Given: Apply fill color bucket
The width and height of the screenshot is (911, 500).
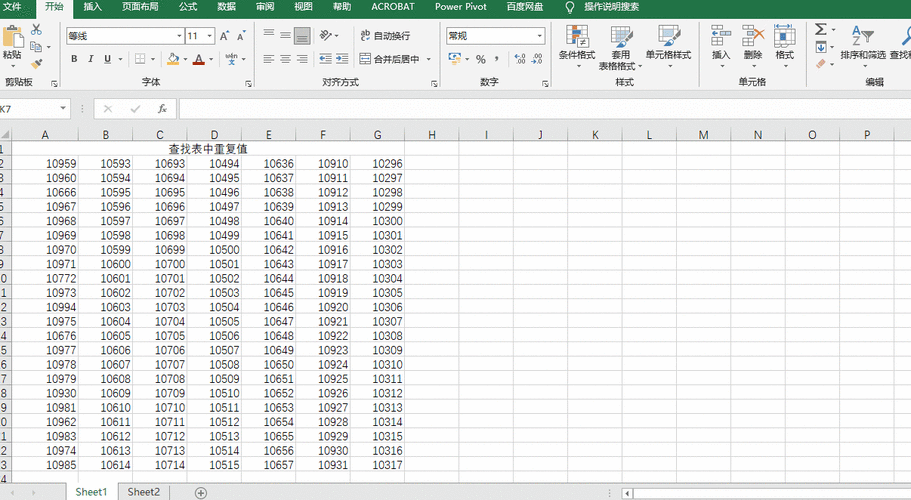Looking at the screenshot, I should 173,59.
